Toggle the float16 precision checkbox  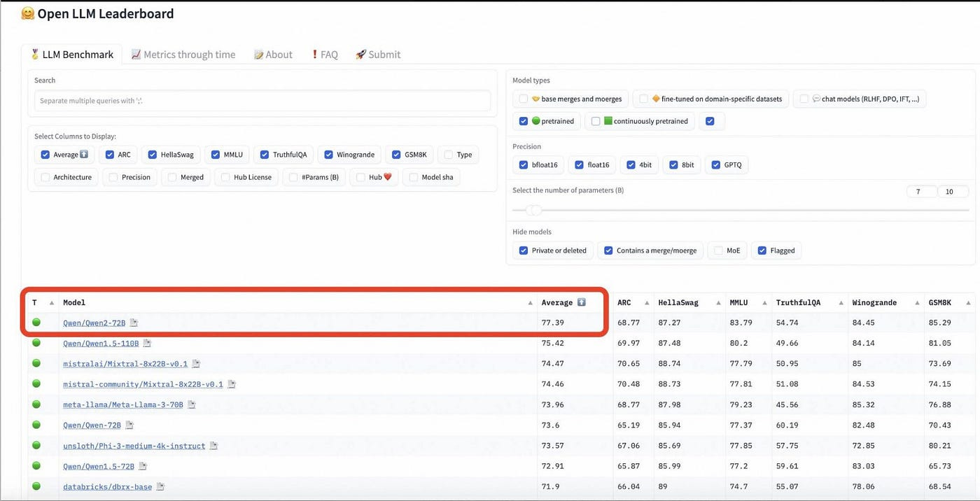pyautogui.click(x=579, y=165)
